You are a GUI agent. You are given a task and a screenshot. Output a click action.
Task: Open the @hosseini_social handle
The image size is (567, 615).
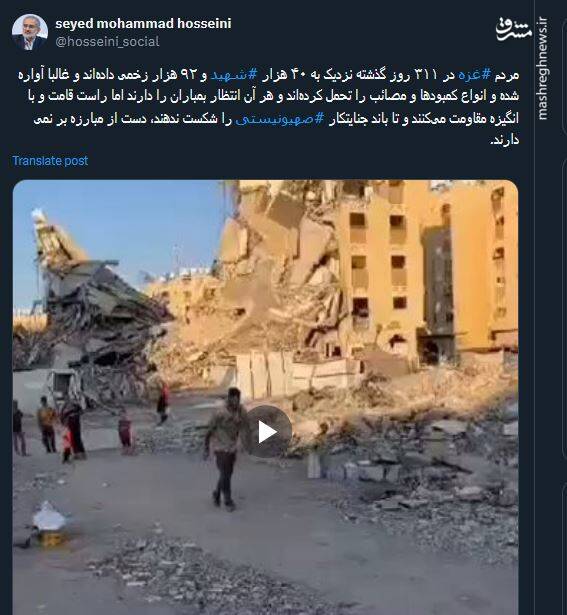(x=107, y=42)
